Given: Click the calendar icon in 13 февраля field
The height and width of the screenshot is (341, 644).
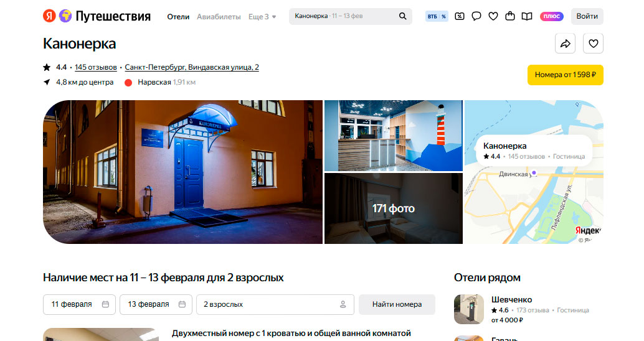Looking at the screenshot, I should (x=182, y=304).
